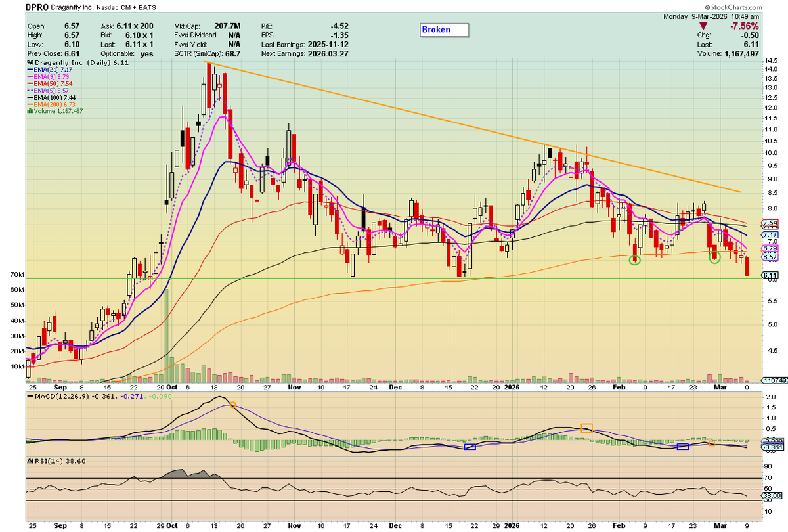Click the EMA(50) 7.54 legend entry
788x532 pixels.
pos(49,85)
